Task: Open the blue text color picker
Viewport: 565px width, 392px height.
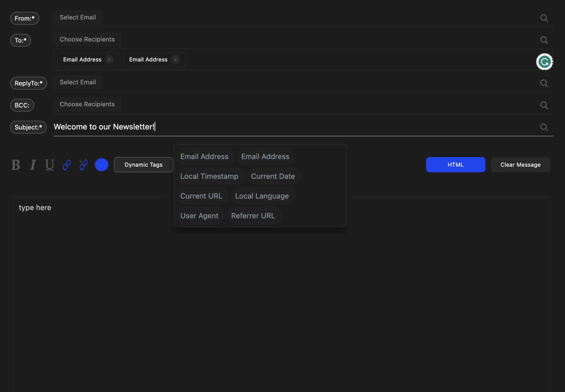Action: click(x=102, y=165)
